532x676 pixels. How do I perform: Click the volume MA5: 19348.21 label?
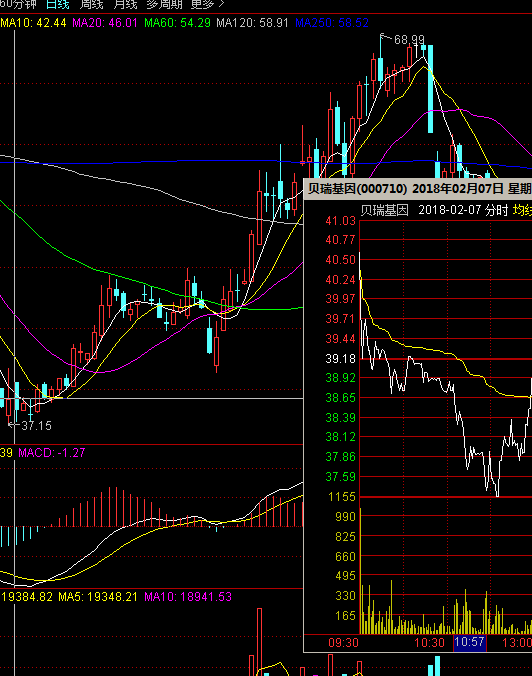[98, 597]
